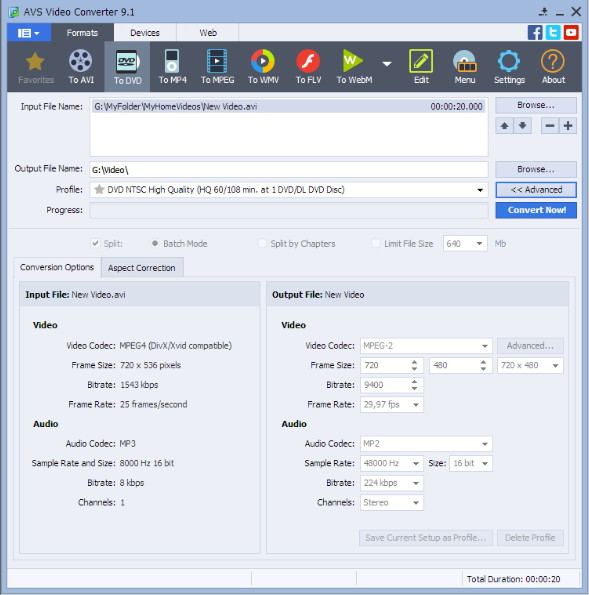Click the AVS app logo in title bar
Screen dimensions: 589x595
coord(14,12)
